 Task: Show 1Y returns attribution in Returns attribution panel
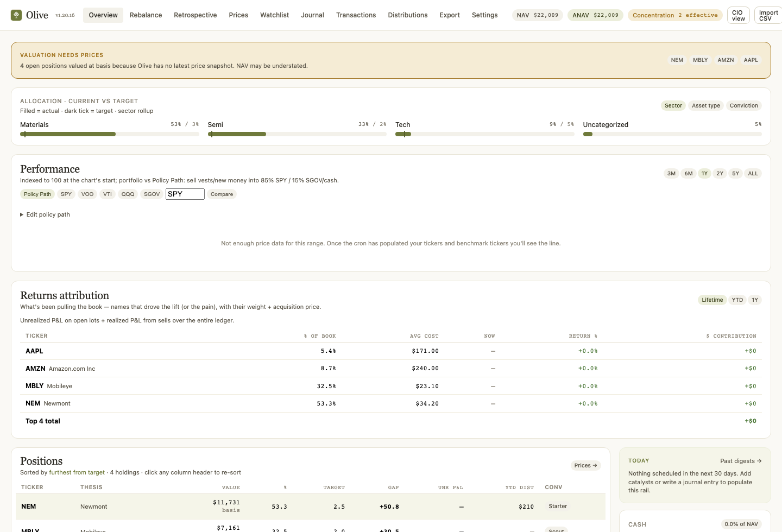pyautogui.click(x=755, y=300)
